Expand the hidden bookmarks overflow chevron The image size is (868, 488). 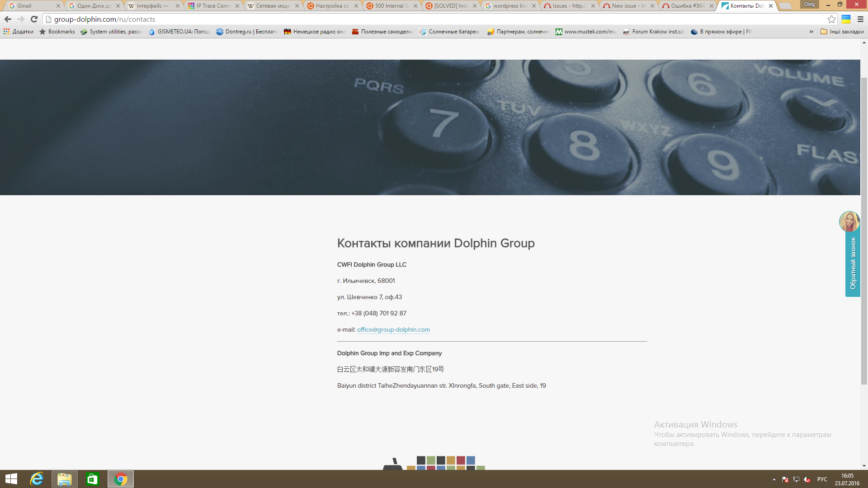(811, 32)
